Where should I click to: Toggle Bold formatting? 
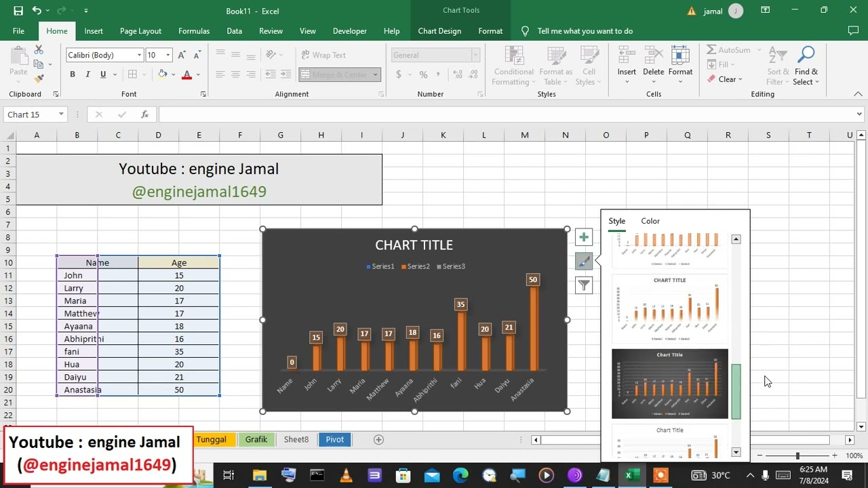(x=73, y=75)
